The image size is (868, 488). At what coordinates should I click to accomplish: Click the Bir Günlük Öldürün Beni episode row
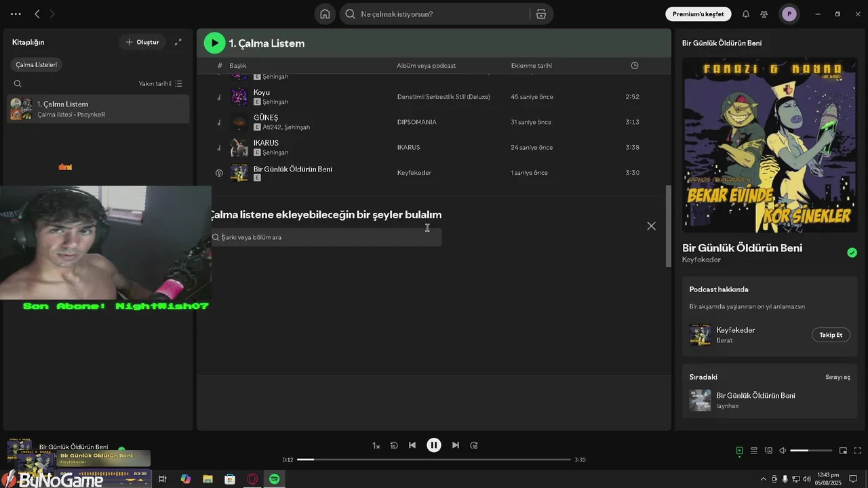pos(434,173)
